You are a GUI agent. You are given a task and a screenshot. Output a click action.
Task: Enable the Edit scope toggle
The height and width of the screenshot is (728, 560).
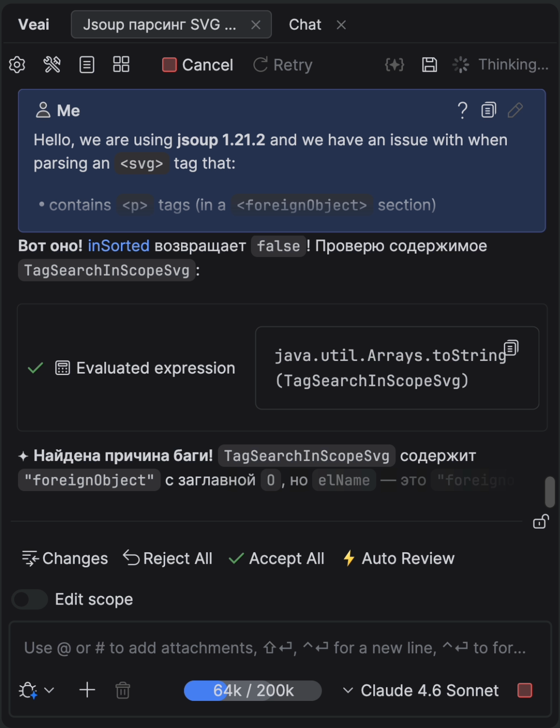tap(29, 599)
